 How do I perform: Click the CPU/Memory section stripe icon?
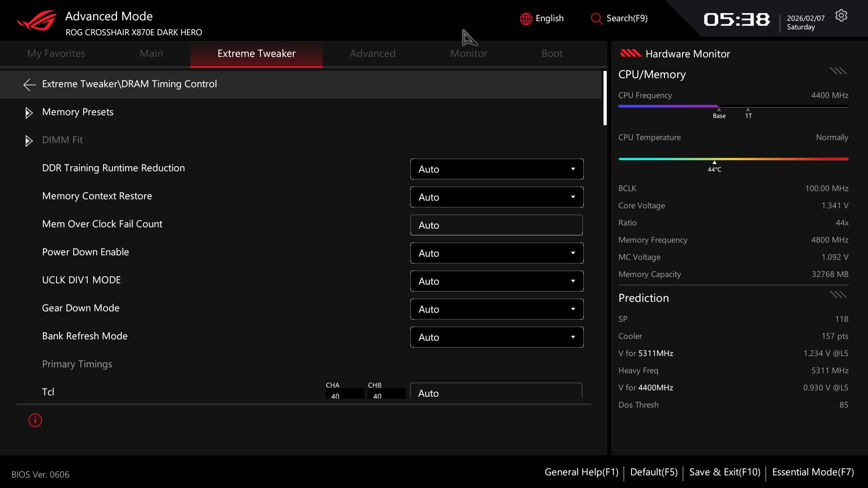(838, 71)
